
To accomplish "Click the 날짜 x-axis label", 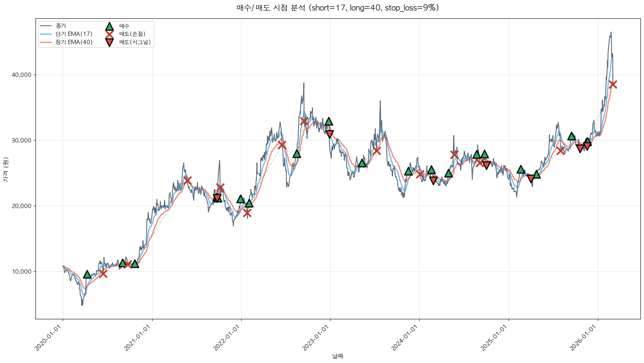I will pyautogui.click(x=338, y=356).
